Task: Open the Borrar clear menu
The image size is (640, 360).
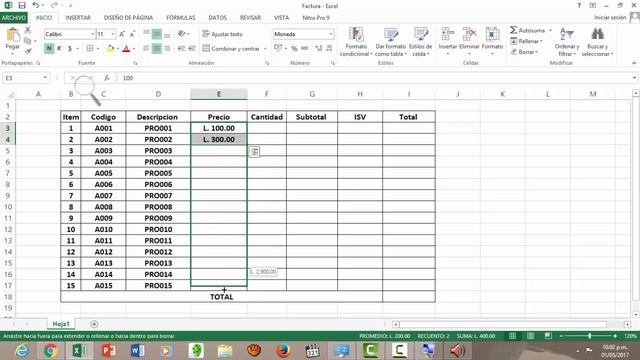Action: pos(524,52)
